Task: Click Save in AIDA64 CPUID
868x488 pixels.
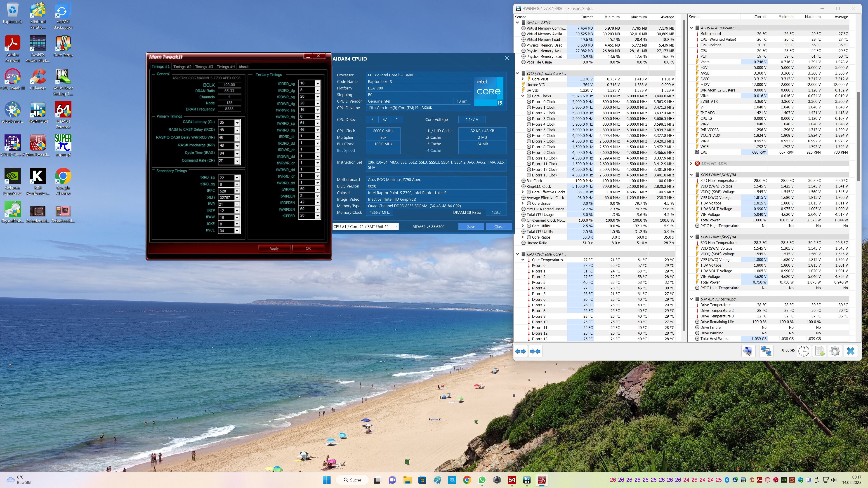Action: tap(471, 227)
